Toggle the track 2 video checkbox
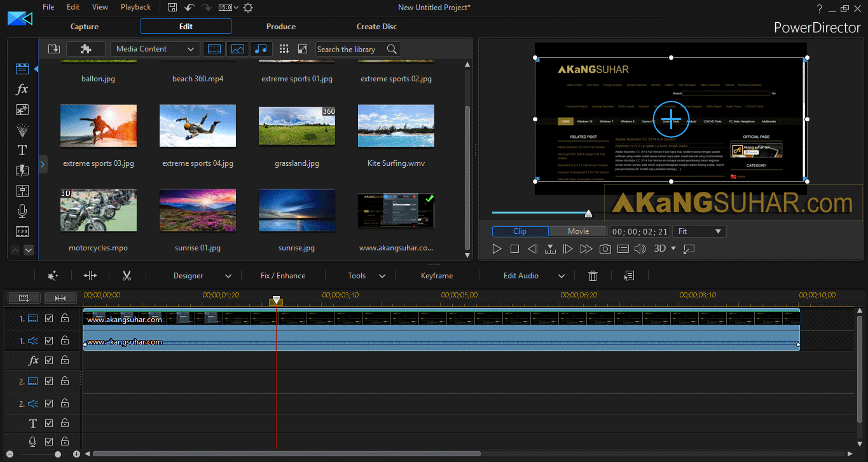Screen dimensions: 868x462 click(x=49, y=381)
